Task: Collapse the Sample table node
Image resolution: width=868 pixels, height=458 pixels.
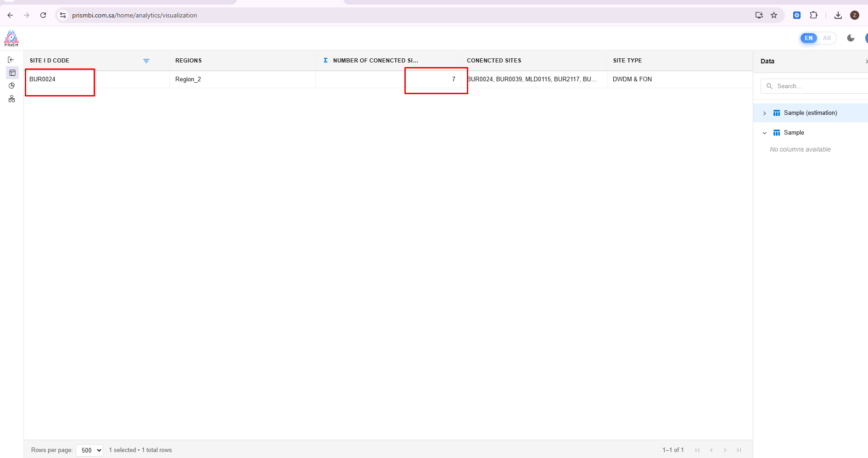Action: tap(764, 133)
